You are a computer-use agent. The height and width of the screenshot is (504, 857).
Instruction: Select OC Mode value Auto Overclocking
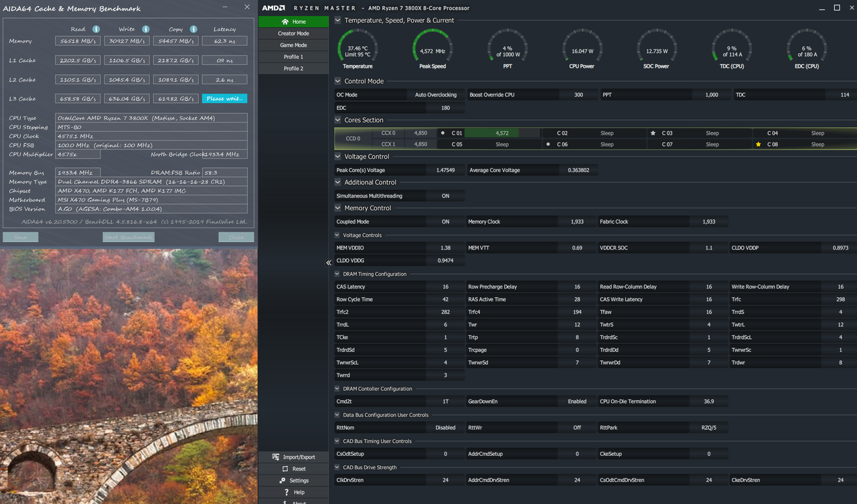click(x=435, y=95)
